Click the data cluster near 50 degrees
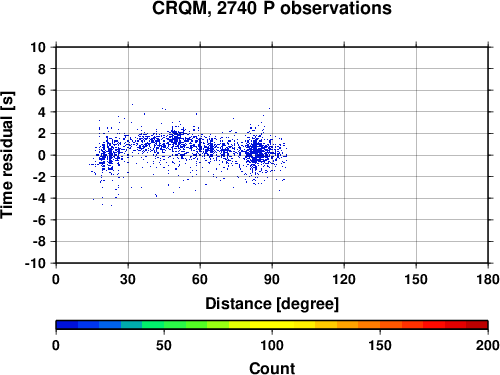Image resolution: width=500 pixels, height=375 pixels. [x=176, y=137]
